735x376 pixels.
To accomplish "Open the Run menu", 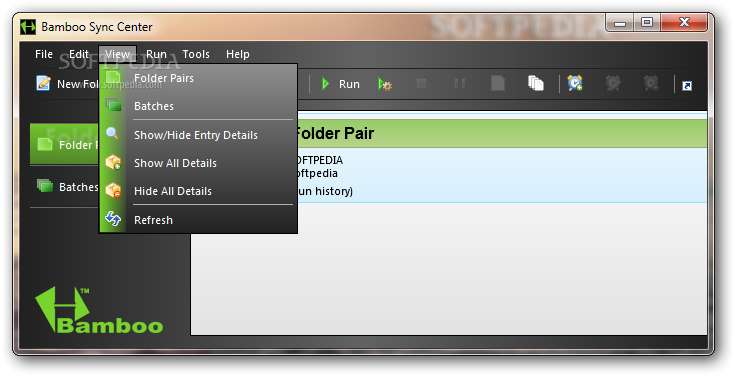I will 156,54.
